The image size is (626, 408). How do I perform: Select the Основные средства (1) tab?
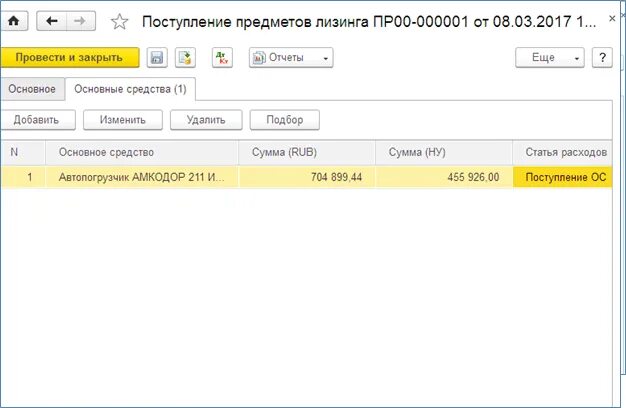click(130, 89)
